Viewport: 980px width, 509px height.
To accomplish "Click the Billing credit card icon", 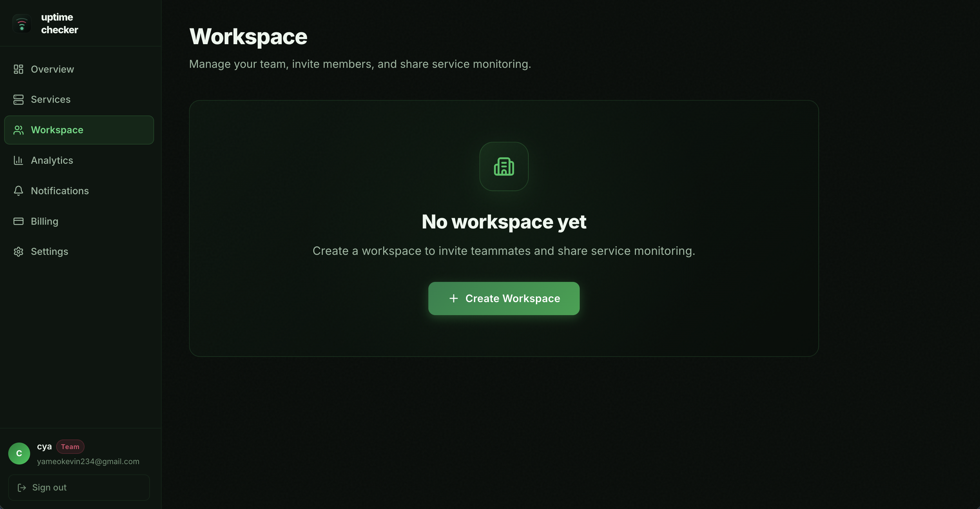I will (x=18, y=221).
